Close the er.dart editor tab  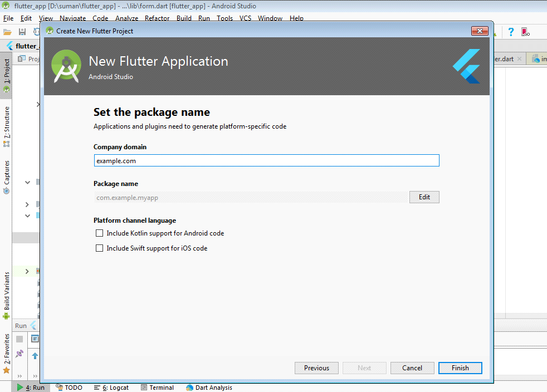point(520,59)
